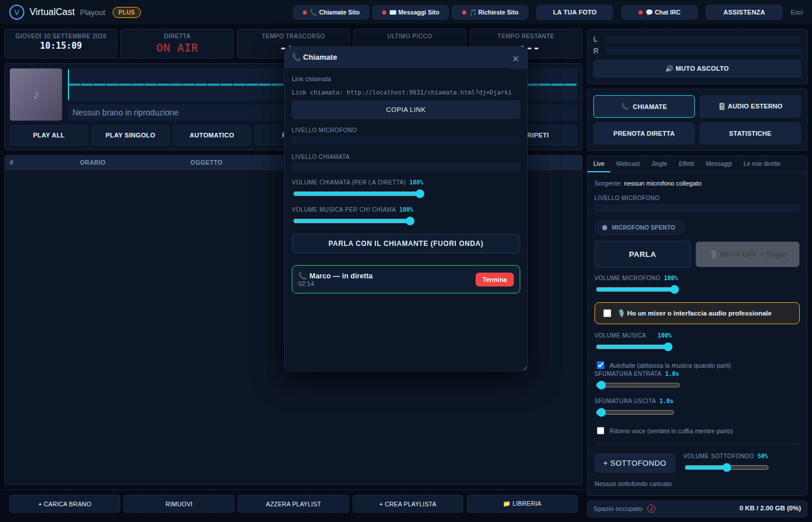Viewport: 812px width, 522px height.
Task: Toggle Chiamate Sito in top bar
Action: pos(331,12)
